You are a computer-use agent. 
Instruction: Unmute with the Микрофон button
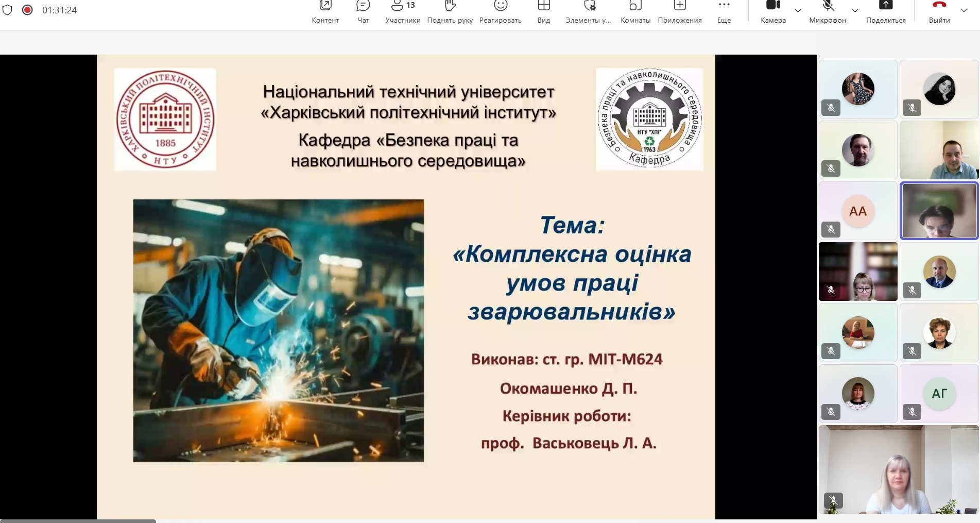(x=828, y=12)
